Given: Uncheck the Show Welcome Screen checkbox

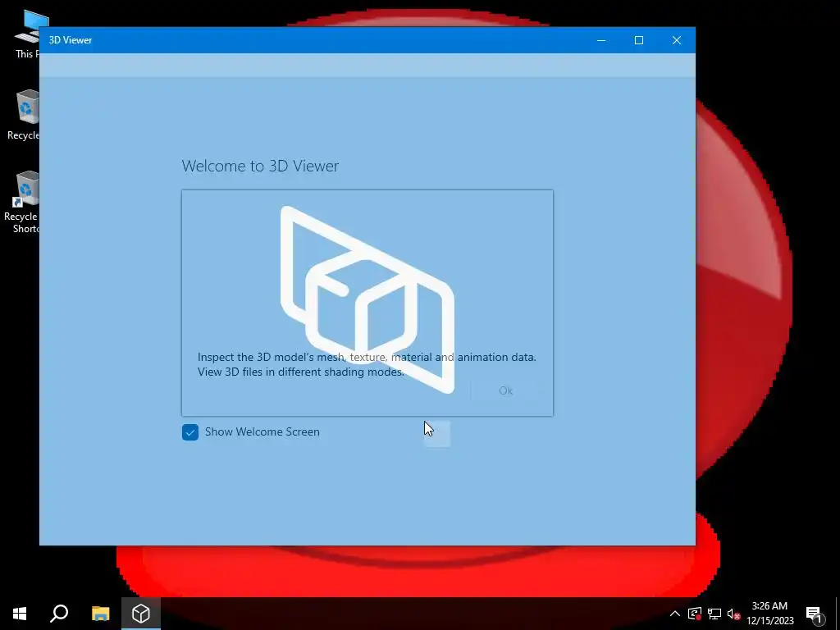Looking at the screenshot, I should (x=190, y=431).
